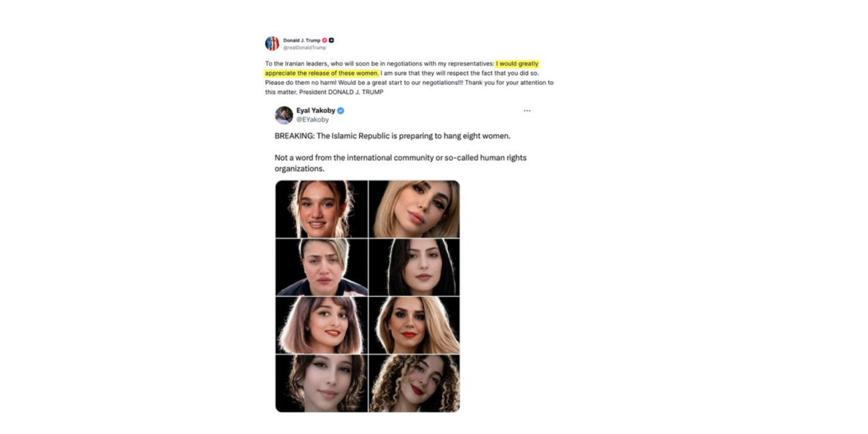Click Donald J. Trump's profile avatar
The image size is (868, 434).
click(272, 43)
